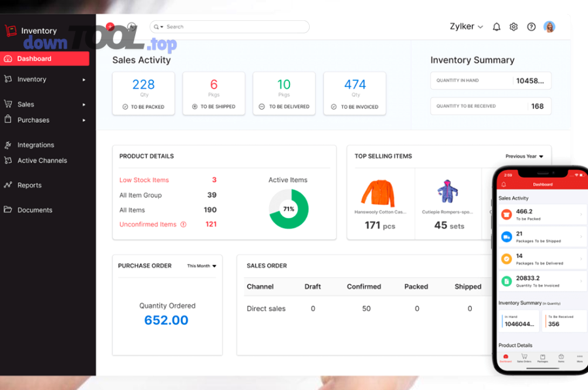Expand the Inventory submenu arrow
Screen dimensions: 588x390
(x=84, y=80)
